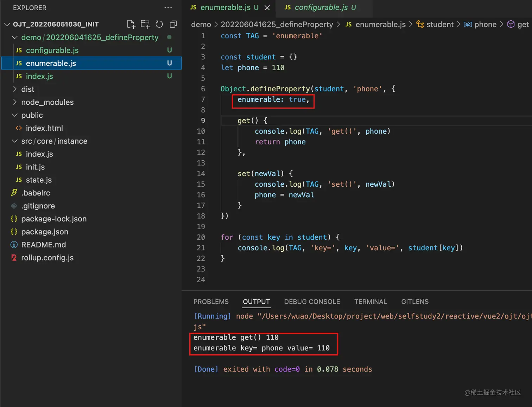The height and width of the screenshot is (407, 532).
Task: Click line number 9 in the gutter
Action: click(x=203, y=121)
